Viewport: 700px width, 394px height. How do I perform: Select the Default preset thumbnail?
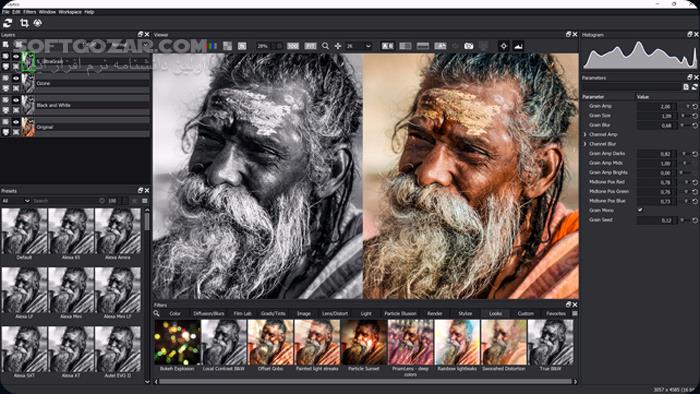[24, 231]
